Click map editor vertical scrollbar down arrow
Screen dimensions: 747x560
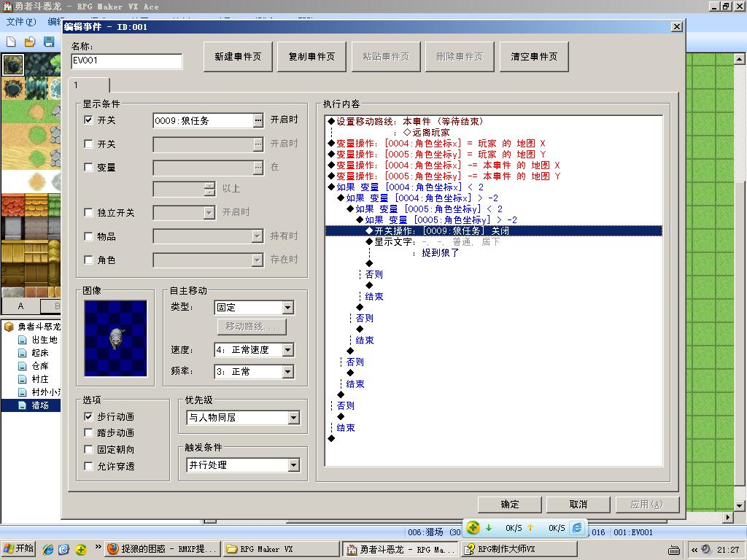click(x=739, y=506)
